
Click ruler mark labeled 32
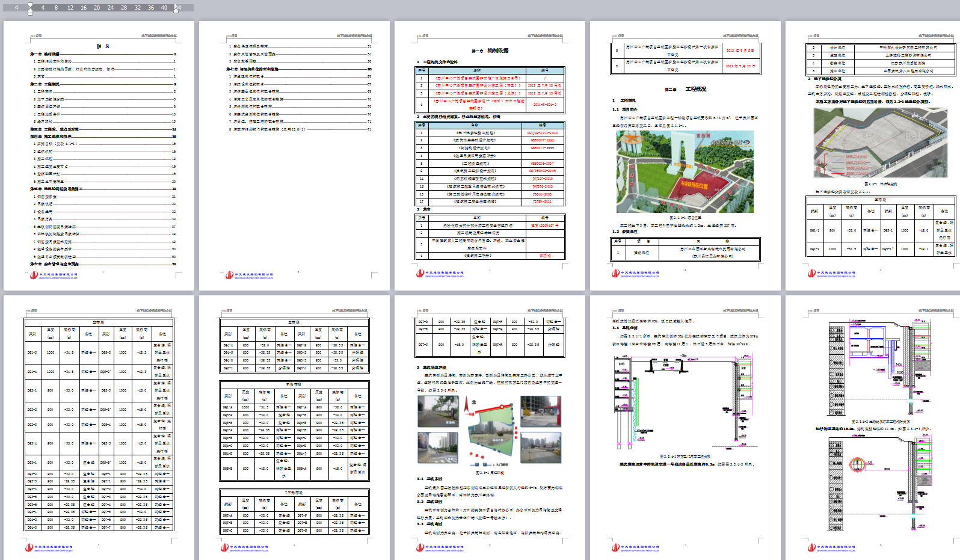(138, 8)
